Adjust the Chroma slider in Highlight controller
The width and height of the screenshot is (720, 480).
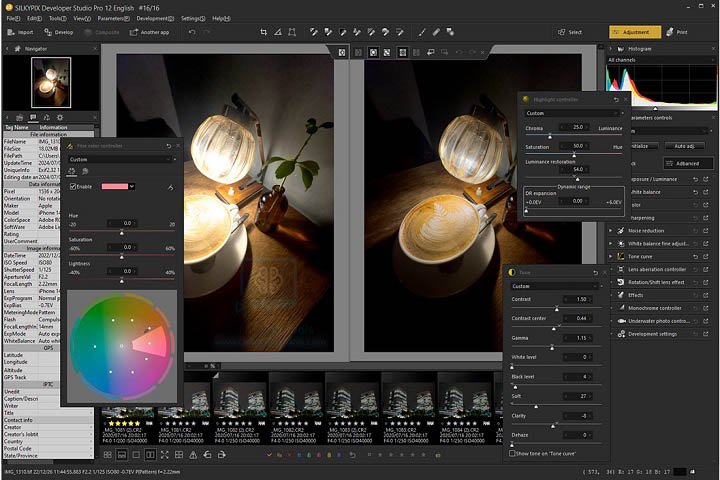[x=550, y=136]
